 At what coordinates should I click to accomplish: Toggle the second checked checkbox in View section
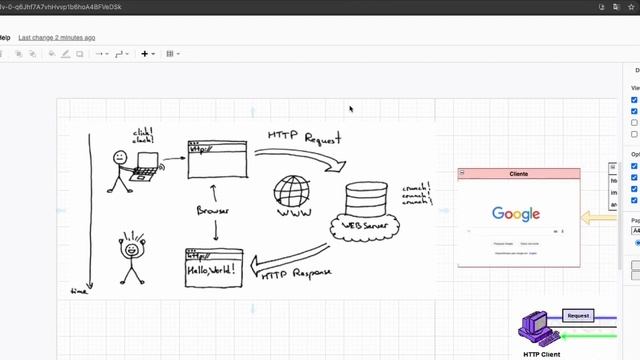(x=634, y=111)
